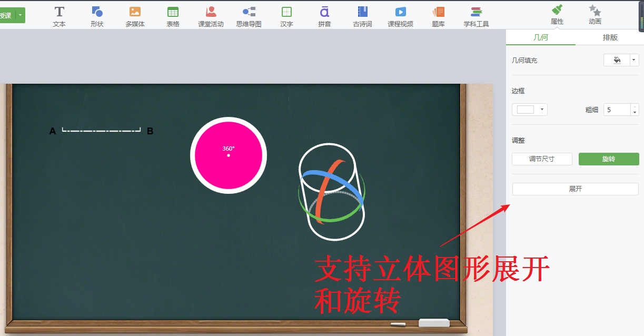
Task: Click the white center point of circle
Action: (x=229, y=155)
